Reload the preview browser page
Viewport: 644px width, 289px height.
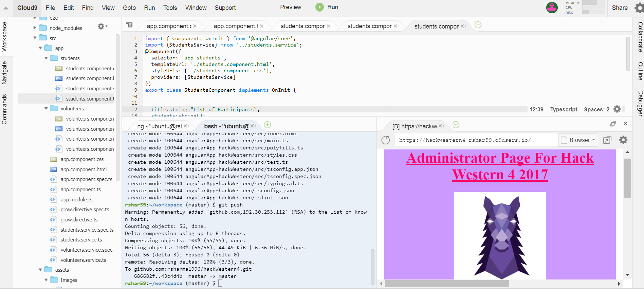(386, 140)
